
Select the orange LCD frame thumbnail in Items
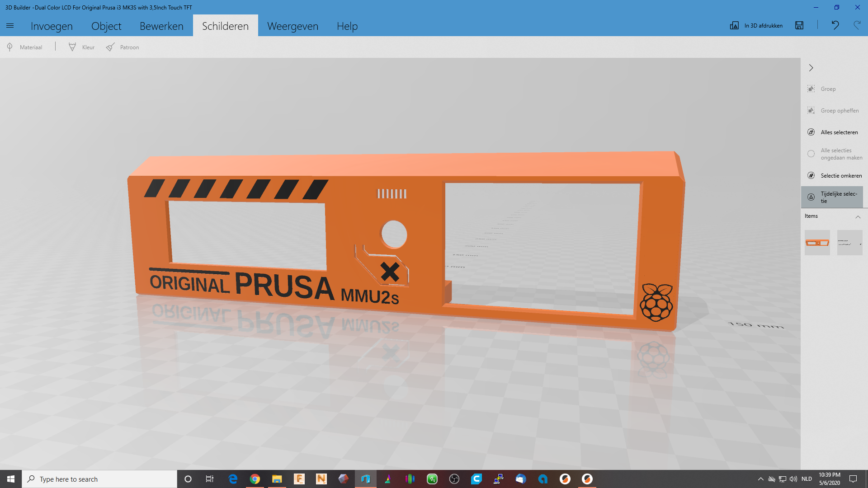pos(817,242)
